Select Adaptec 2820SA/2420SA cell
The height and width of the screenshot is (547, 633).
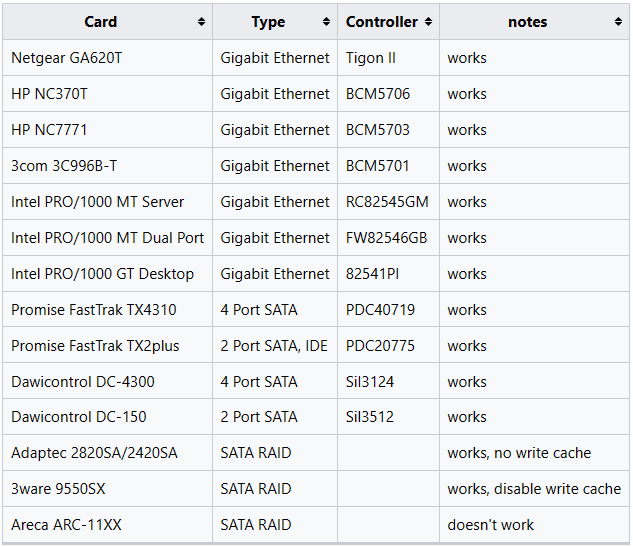pyautogui.click(x=107, y=453)
